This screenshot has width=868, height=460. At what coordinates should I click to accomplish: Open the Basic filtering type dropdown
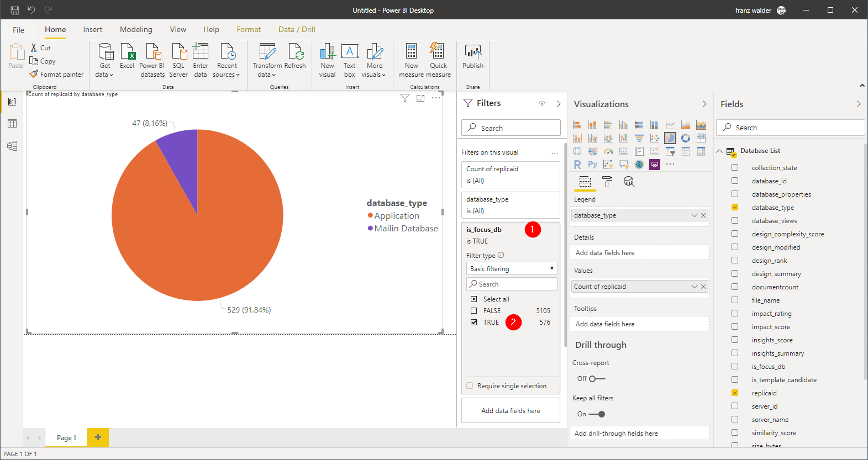pos(512,269)
